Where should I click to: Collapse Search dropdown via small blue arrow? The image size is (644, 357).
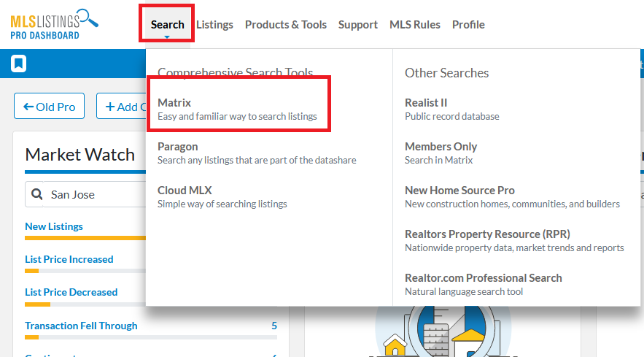(167, 37)
